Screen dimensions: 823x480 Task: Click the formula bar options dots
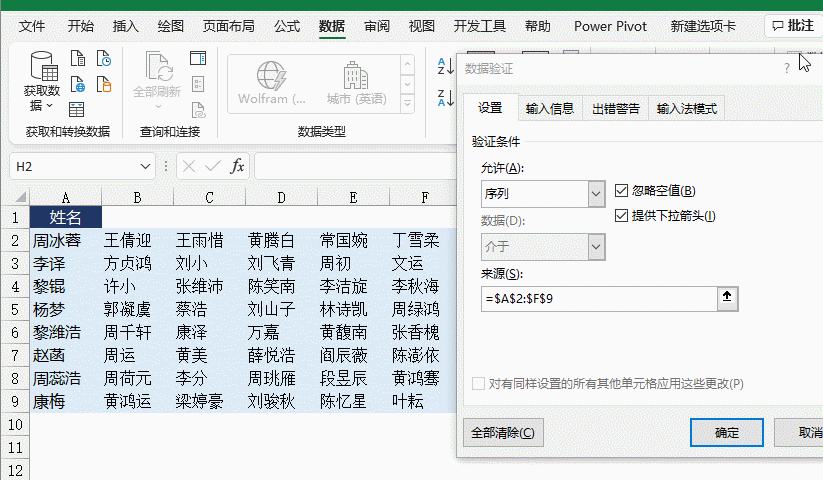166,166
